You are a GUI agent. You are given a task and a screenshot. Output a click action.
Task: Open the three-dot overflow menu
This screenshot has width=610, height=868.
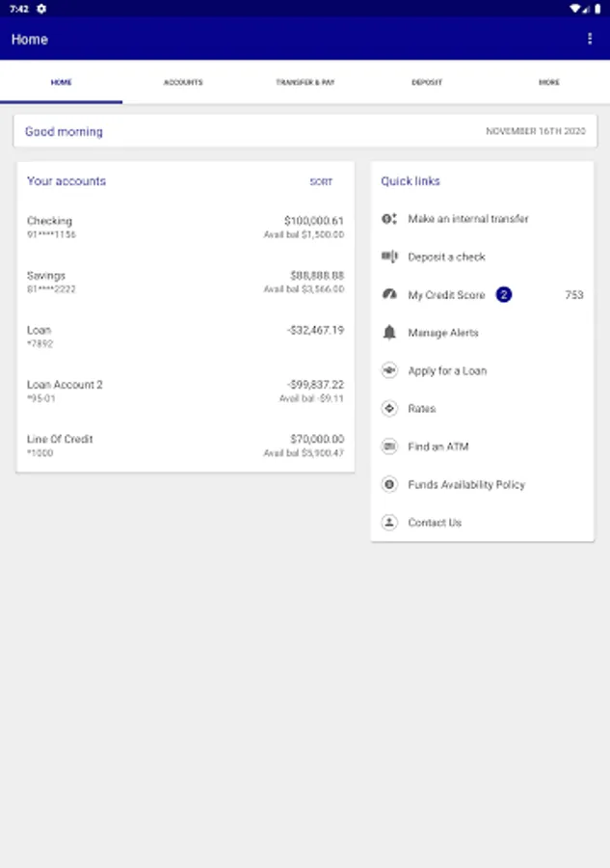click(x=590, y=39)
